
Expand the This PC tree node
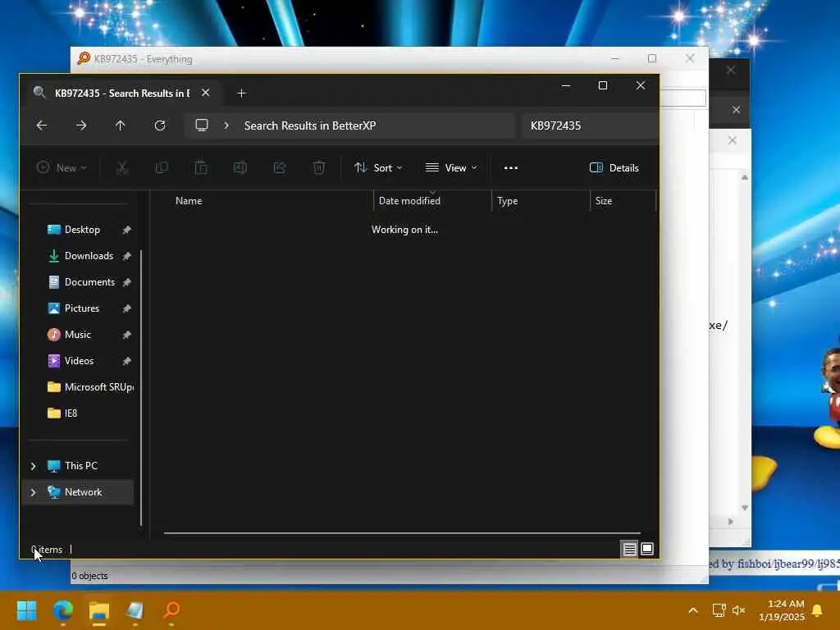pos(33,466)
